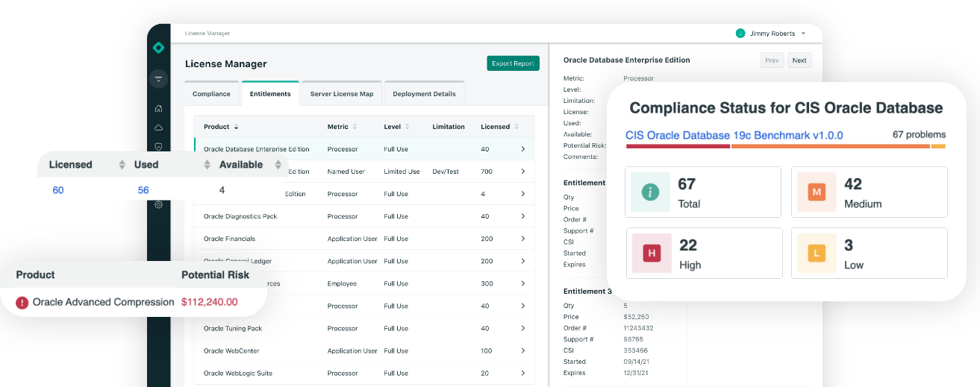Click the Oracle WebLogic Suite product name

coord(237,373)
